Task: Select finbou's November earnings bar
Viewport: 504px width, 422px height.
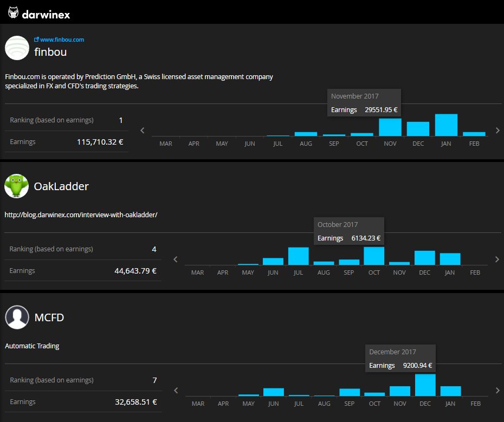Action: [390, 127]
